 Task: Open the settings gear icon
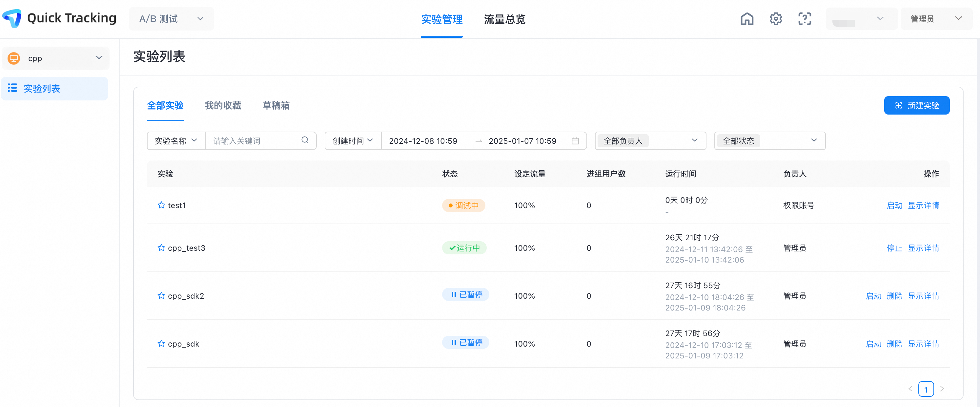tap(775, 19)
